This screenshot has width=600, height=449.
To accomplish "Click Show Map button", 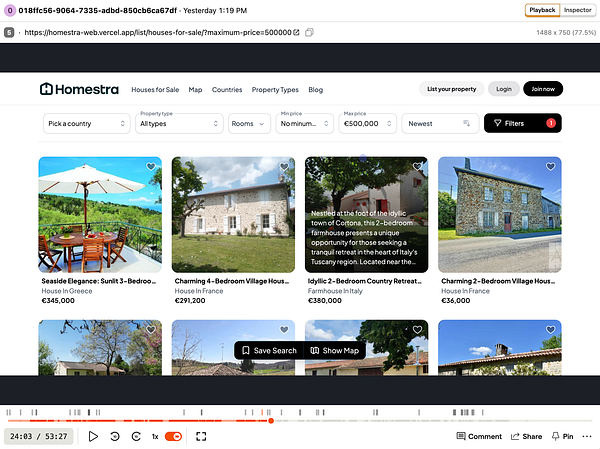I will [335, 351].
